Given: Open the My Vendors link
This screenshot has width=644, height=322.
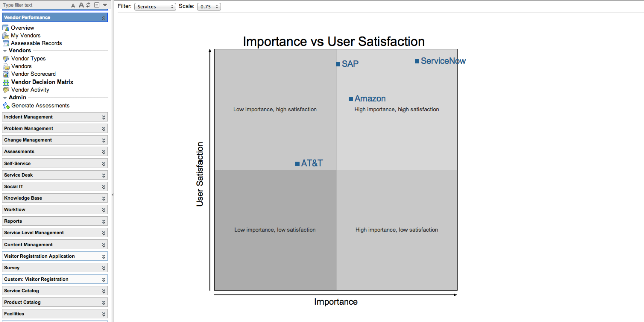Looking at the screenshot, I should click(x=26, y=36).
